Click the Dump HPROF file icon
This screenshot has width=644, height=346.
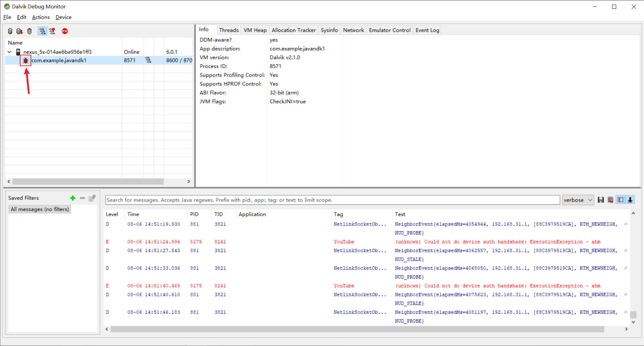click(x=19, y=31)
